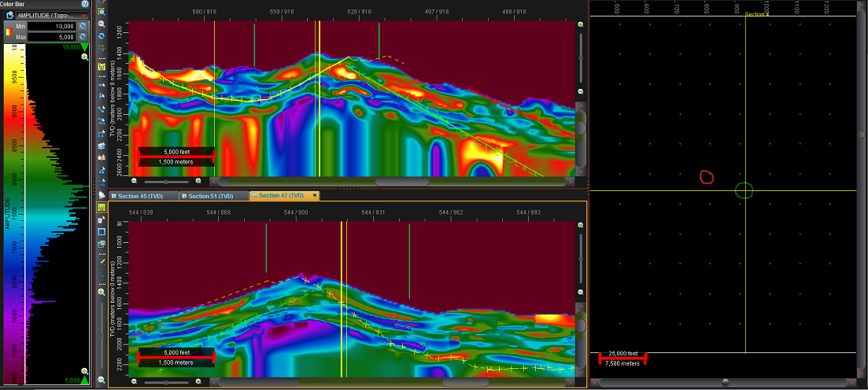Click vertical zoom-in icon at Section 47's right edge
868x390 pixels.
[x=581, y=226]
